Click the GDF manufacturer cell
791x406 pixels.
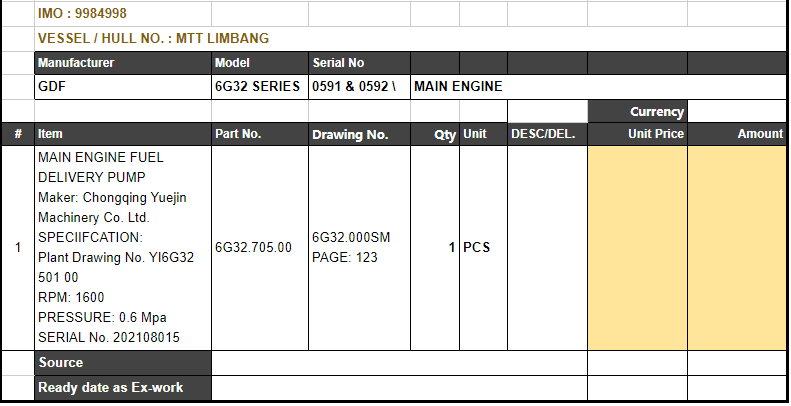(x=122, y=87)
